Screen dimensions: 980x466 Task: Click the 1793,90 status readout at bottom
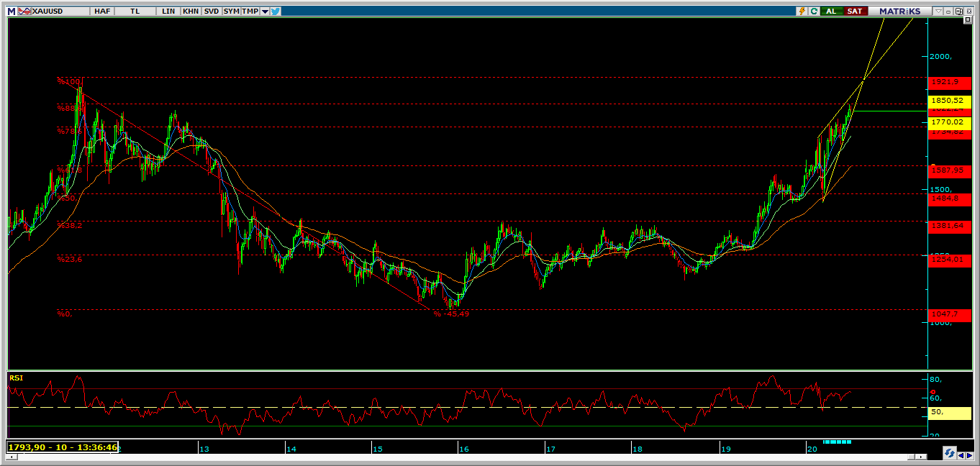pyautogui.click(x=62, y=447)
